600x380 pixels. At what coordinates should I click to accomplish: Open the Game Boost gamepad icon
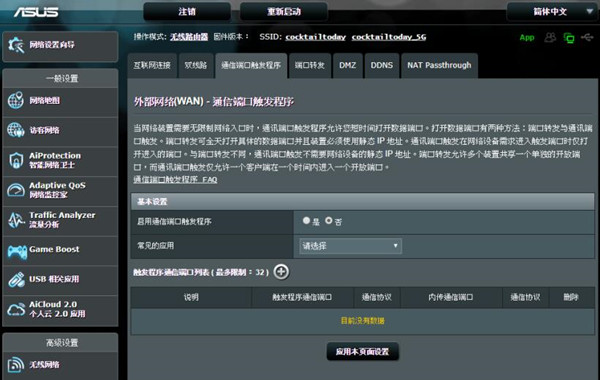pyautogui.click(x=17, y=251)
